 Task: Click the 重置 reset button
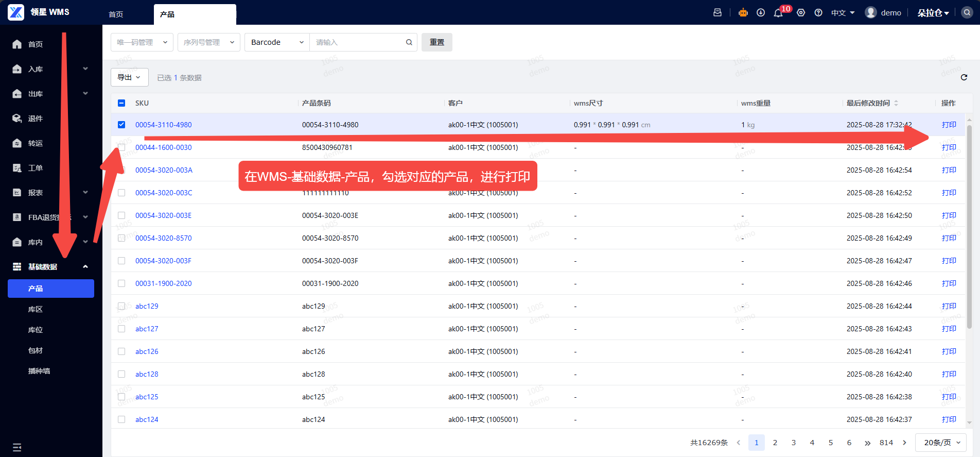436,42
